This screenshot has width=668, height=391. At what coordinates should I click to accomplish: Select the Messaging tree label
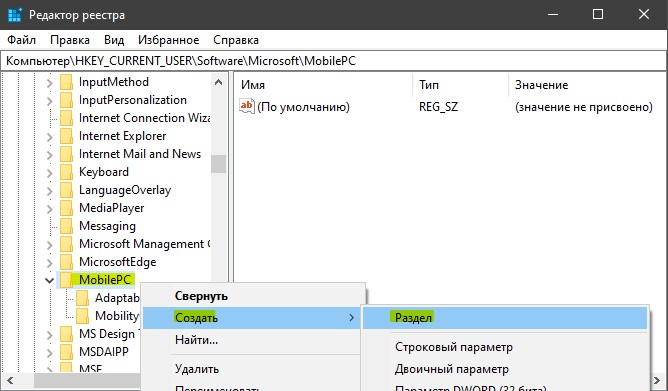pos(107,226)
